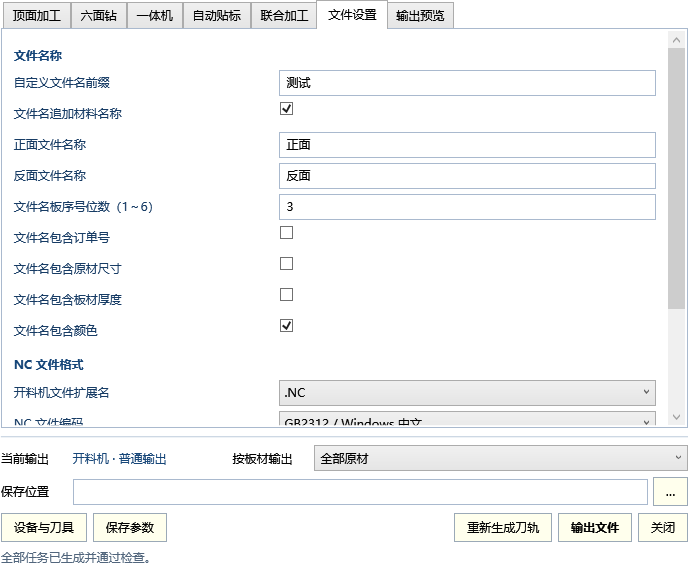
Task: Click the 自定义文件名前缀 input field
Action: [x=467, y=83]
